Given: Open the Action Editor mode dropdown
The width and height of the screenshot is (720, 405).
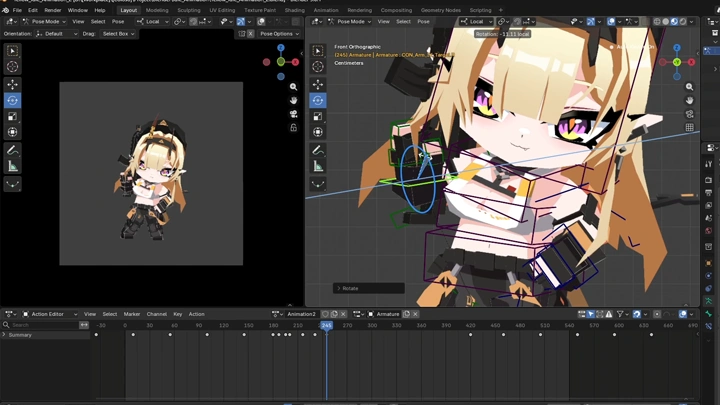Looking at the screenshot, I should point(50,314).
